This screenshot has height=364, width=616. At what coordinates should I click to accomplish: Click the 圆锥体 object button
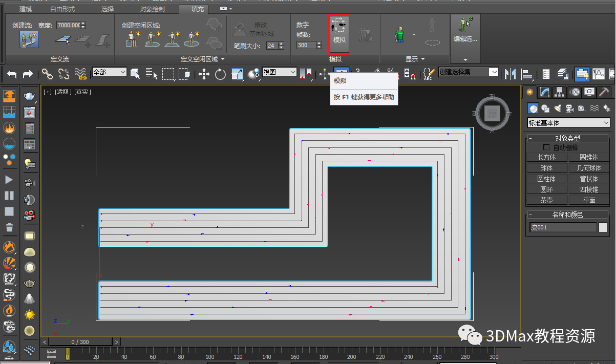[x=589, y=157]
